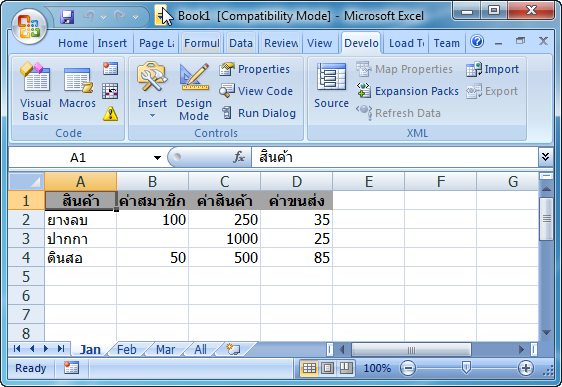The height and width of the screenshot is (387, 562).
Task: Click the Select All corner button
Action: click(27, 181)
